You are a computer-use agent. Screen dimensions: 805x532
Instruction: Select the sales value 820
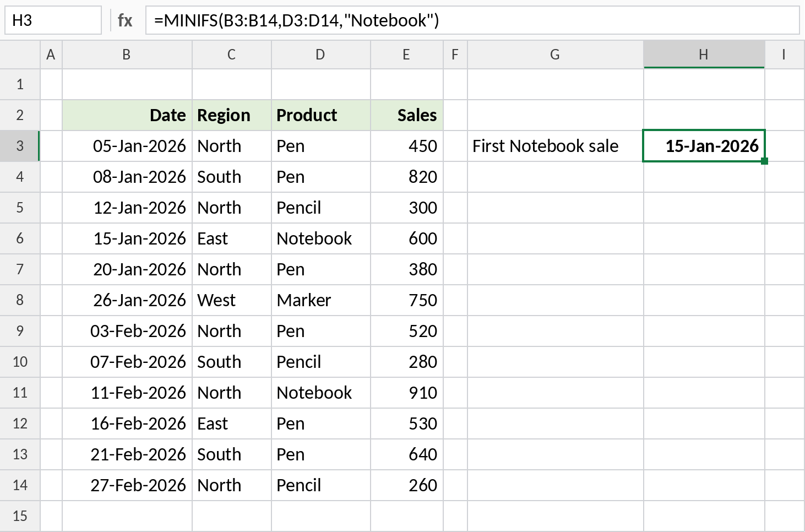[x=407, y=177]
